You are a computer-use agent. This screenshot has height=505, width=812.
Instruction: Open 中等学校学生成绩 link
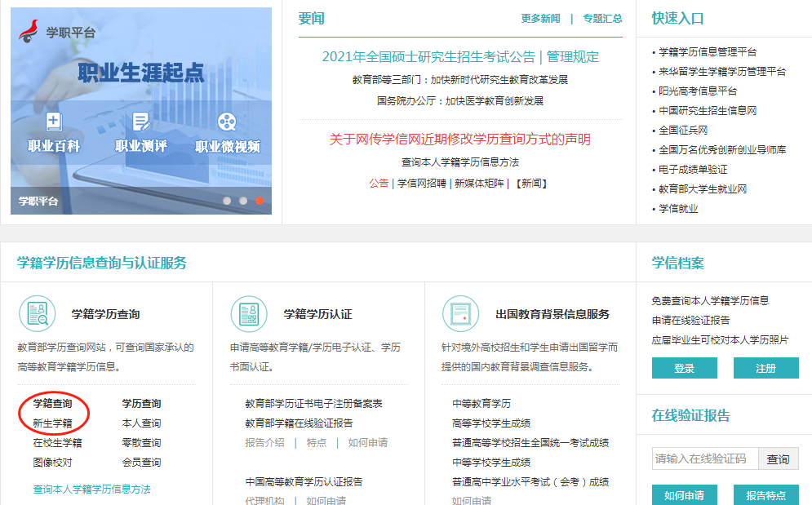(x=491, y=463)
